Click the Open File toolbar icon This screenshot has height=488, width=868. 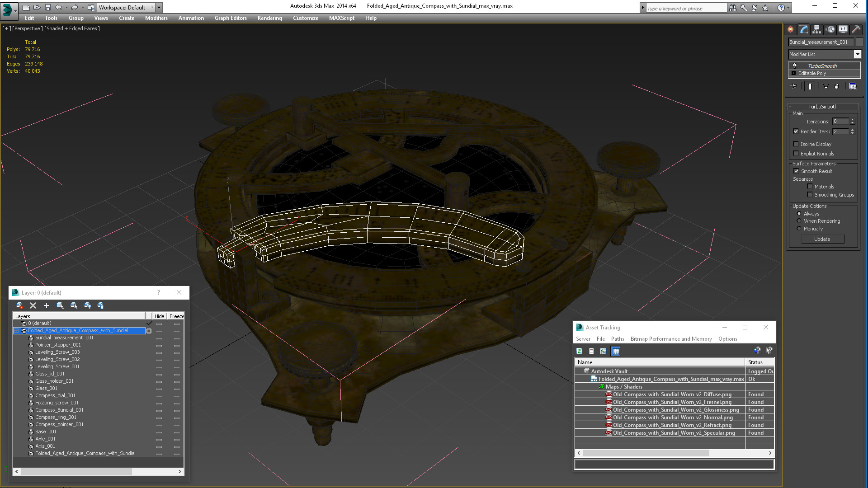pos(37,7)
